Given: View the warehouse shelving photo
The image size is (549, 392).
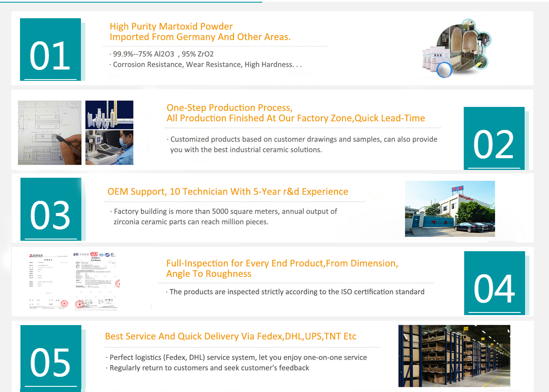Looking at the screenshot, I should tap(454, 356).
